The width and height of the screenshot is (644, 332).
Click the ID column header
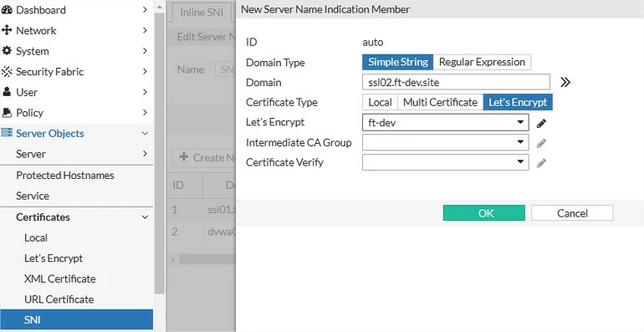[x=185, y=186]
